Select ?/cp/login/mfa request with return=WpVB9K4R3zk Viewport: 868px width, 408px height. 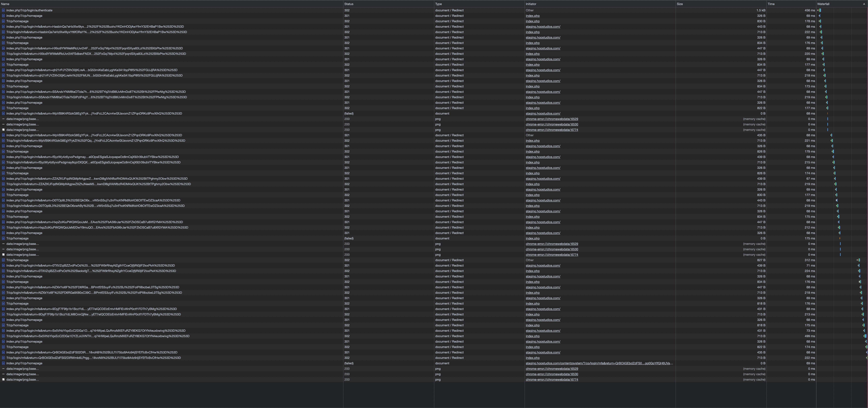coord(96,141)
